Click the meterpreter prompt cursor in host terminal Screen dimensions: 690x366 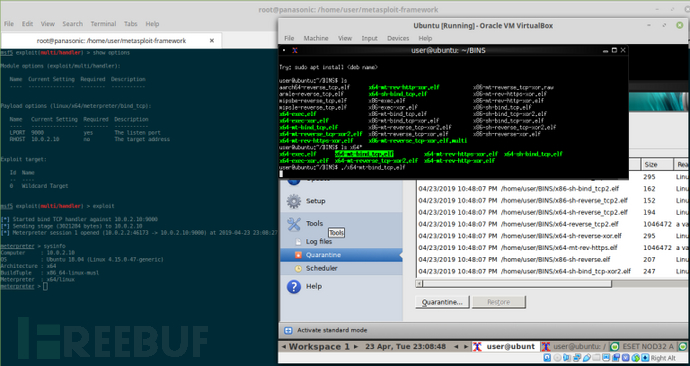pos(46,286)
